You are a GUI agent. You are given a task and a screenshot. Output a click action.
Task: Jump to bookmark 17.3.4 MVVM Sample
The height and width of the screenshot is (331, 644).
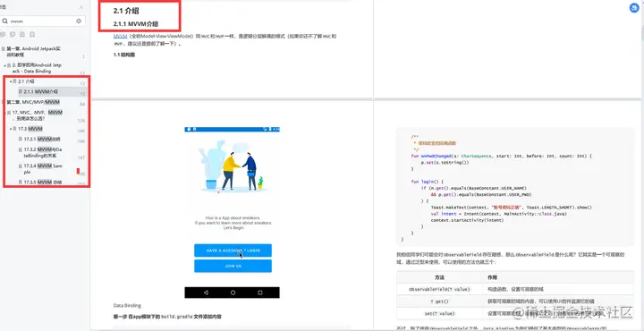[x=43, y=169]
